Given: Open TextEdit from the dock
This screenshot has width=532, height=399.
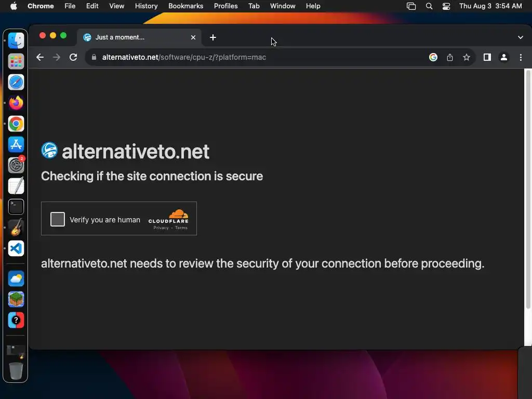Looking at the screenshot, I should (16, 186).
